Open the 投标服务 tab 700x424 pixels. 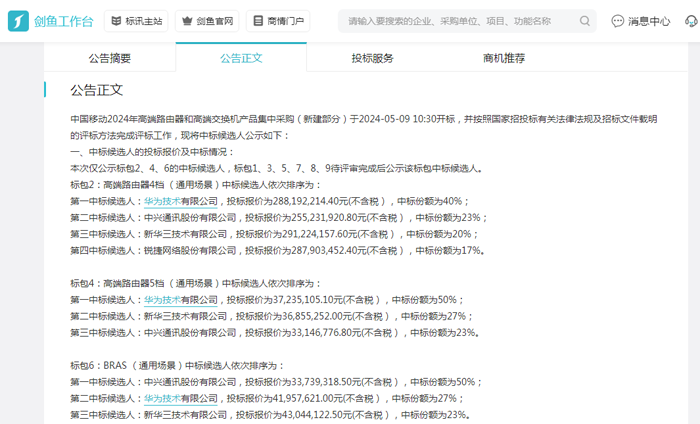click(x=372, y=58)
